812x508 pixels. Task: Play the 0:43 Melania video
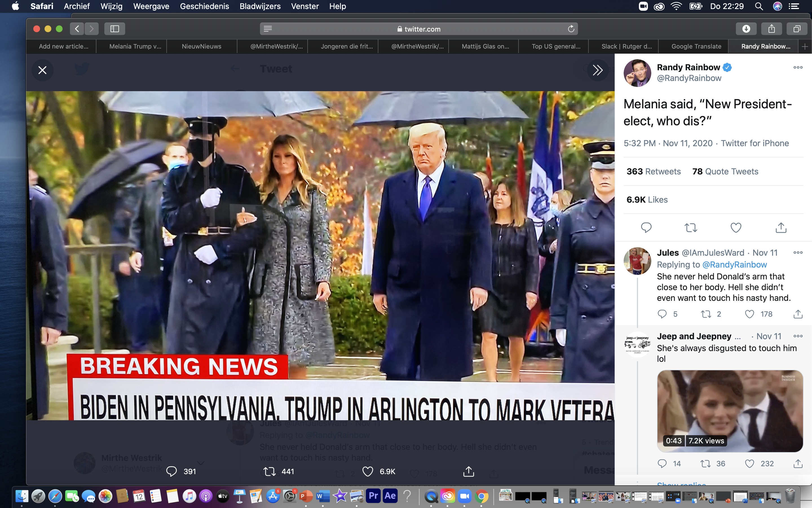point(730,411)
